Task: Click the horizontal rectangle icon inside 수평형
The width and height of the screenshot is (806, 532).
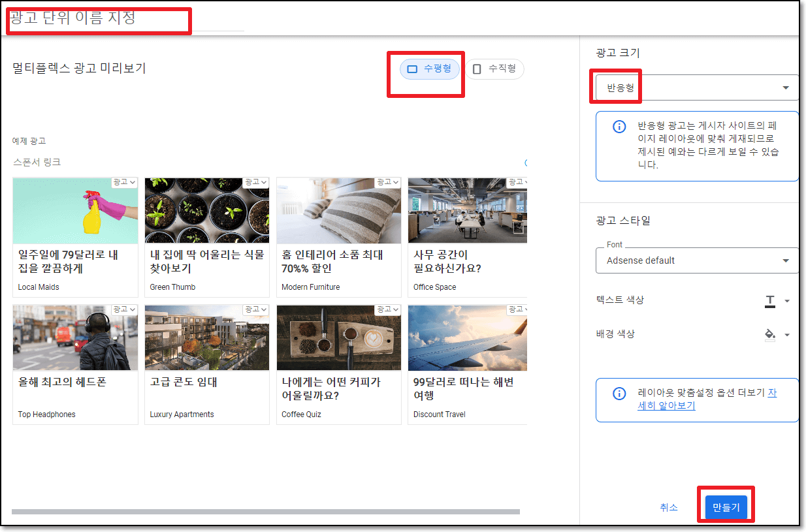Action: tap(413, 69)
